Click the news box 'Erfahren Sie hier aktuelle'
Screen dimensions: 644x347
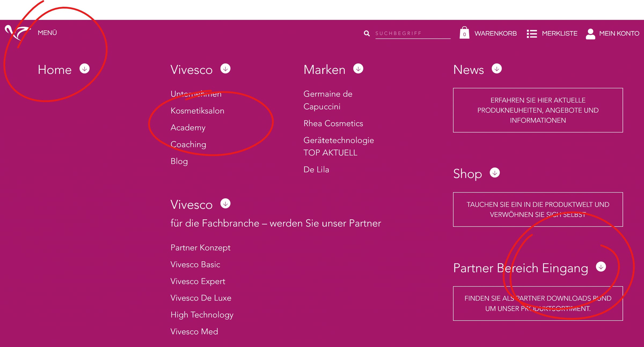pyautogui.click(x=538, y=110)
